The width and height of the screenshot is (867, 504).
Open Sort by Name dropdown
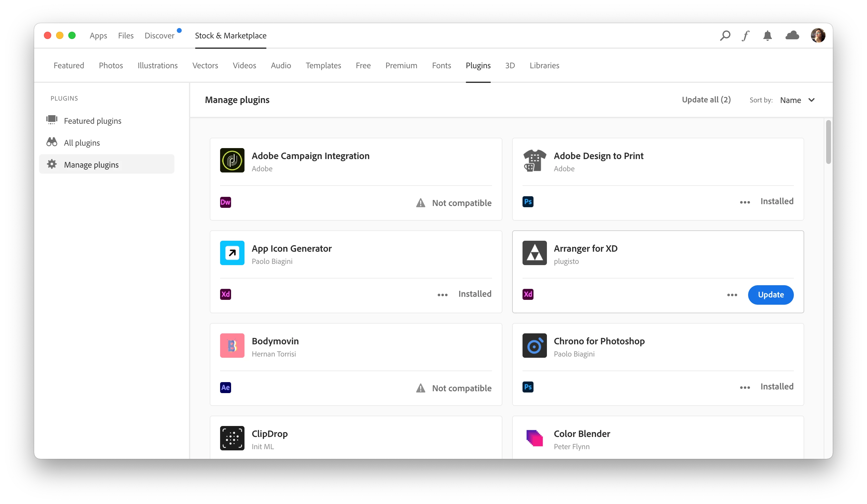click(x=797, y=100)
